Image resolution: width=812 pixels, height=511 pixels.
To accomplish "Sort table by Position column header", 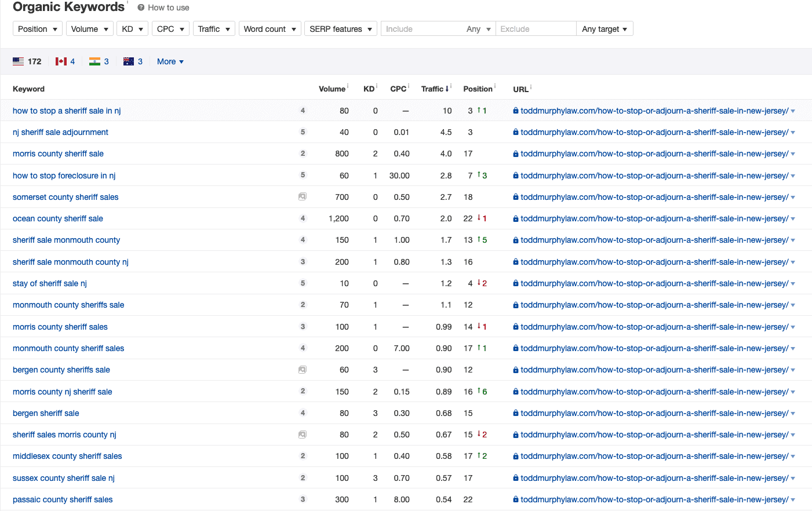I will coord(478,89).
